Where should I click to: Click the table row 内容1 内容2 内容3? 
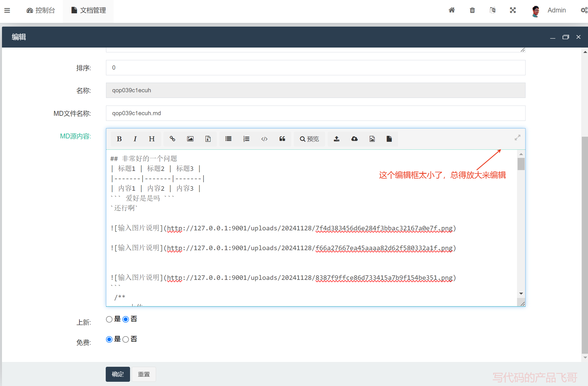(x=155, y=188)
